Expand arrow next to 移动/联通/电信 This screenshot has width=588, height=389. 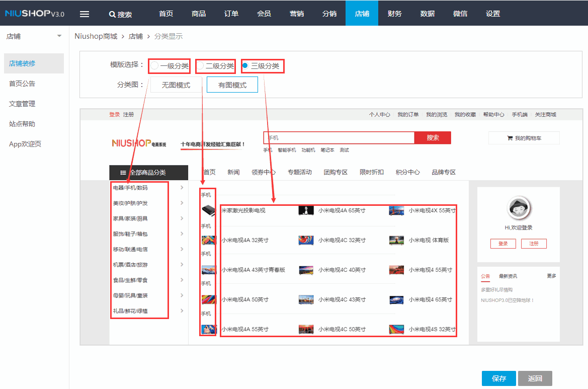182,249
